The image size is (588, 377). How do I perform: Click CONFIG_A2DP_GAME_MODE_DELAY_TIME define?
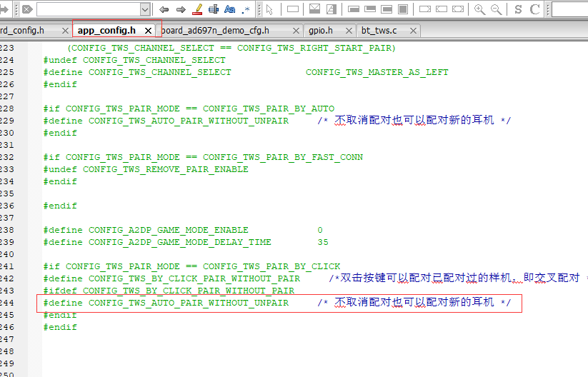(179, 242)
